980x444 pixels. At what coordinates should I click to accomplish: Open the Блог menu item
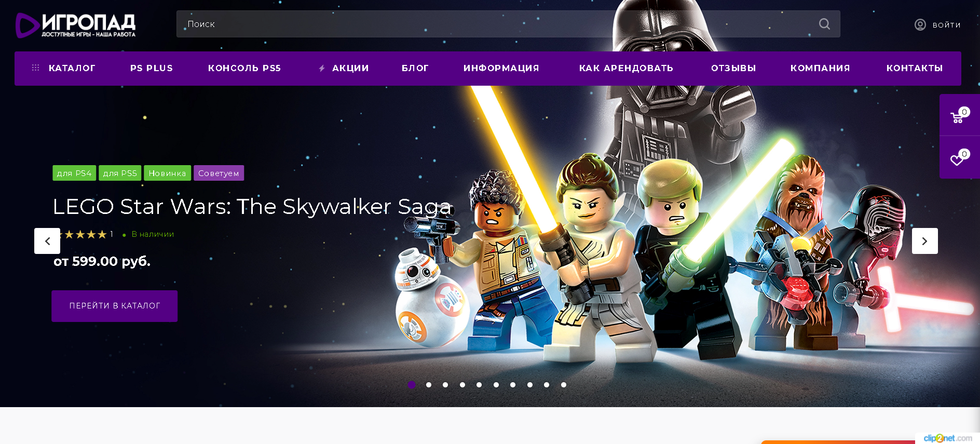(x=415, y=68)
